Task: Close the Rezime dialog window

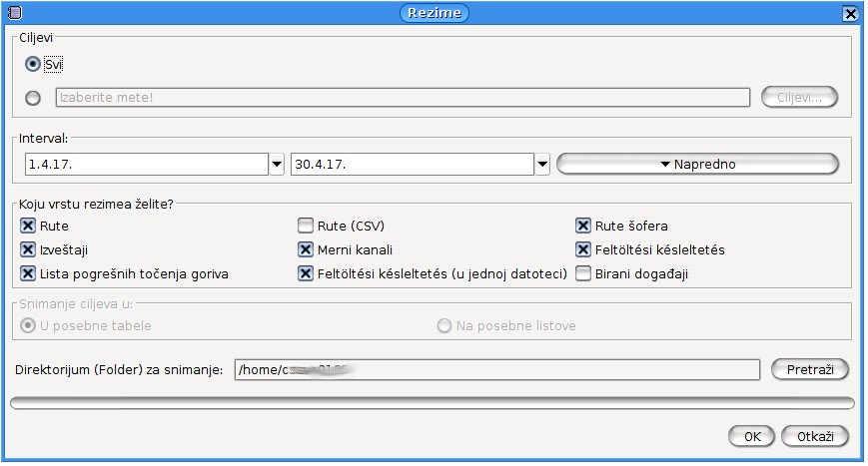Action: point(850,14)
